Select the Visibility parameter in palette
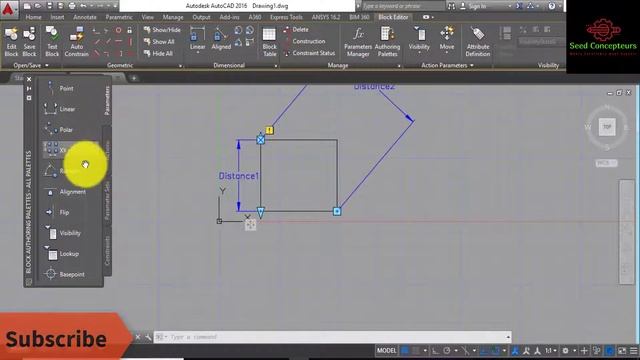This screenshot has width=640, height=360. [x=63, y=233]
